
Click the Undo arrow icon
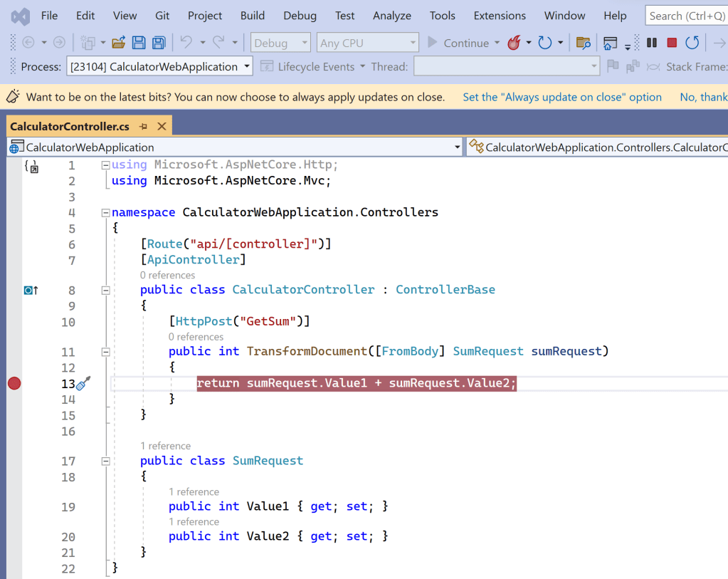pyautogui.click(x=186, y=43)
